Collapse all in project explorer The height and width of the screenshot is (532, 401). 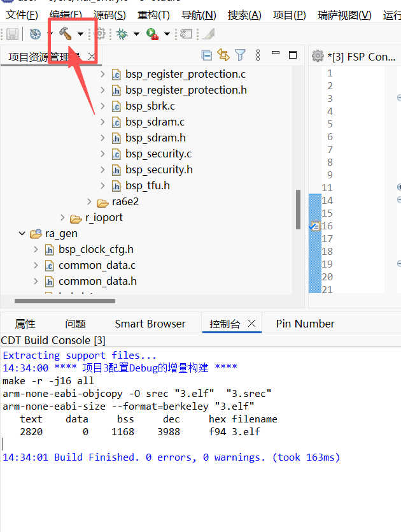point(206,55)
